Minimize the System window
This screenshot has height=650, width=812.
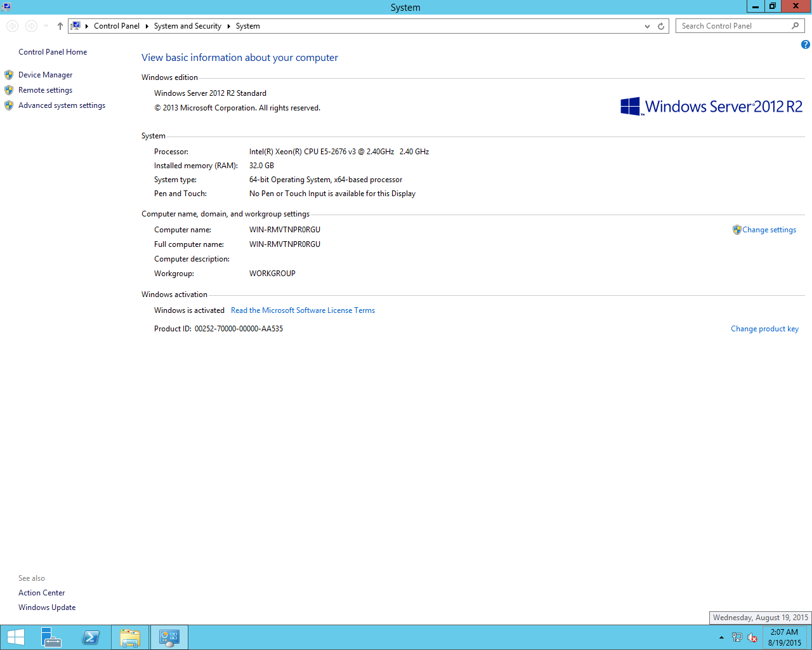pos(755,6)
